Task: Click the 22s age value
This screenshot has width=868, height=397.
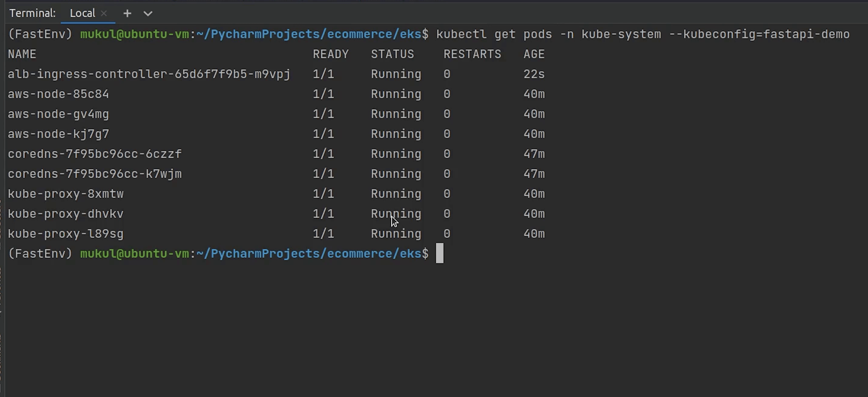Action: 534,74
